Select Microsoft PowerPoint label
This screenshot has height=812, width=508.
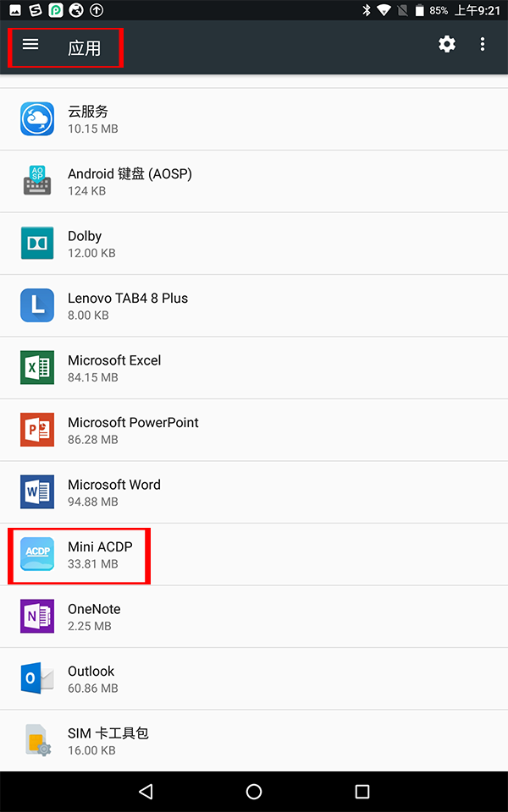(133, 423)
